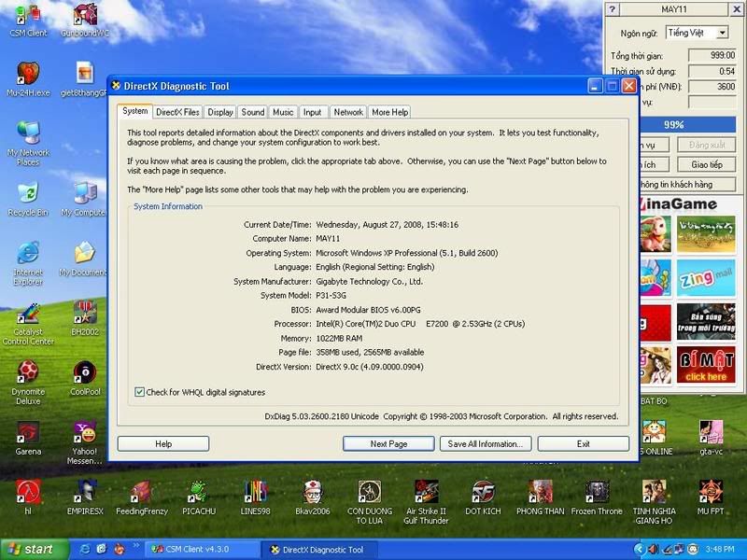The width and height of the screenshot is (747, 560).
Task: Toggle Check for WHQL digital signatures
Action: coord(139,392)
